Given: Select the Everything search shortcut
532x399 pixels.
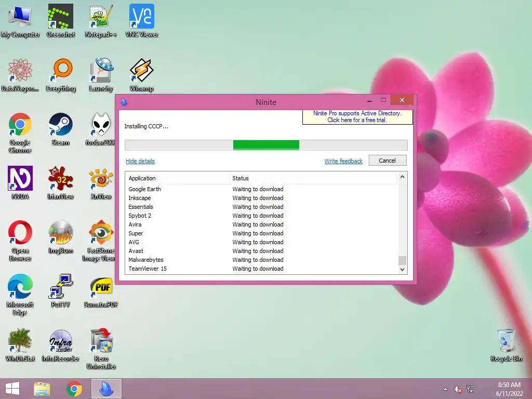Looking at the screenshot, I should click(60, 75).
